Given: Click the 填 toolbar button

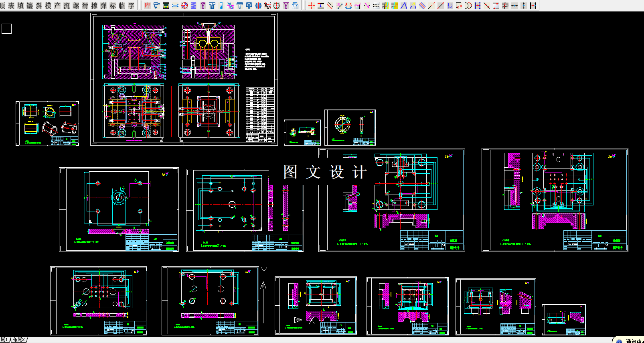Looking at the screenshot, I should click(x=20, y=6).
